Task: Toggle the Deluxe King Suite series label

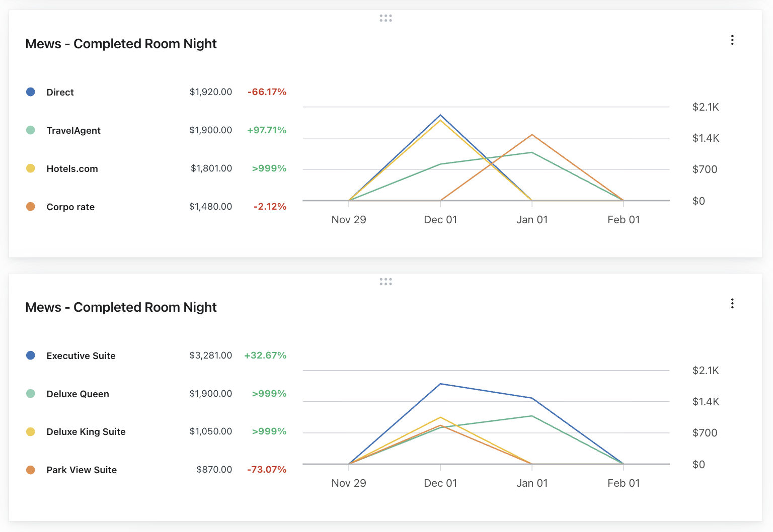Action: tap(86, 432)
